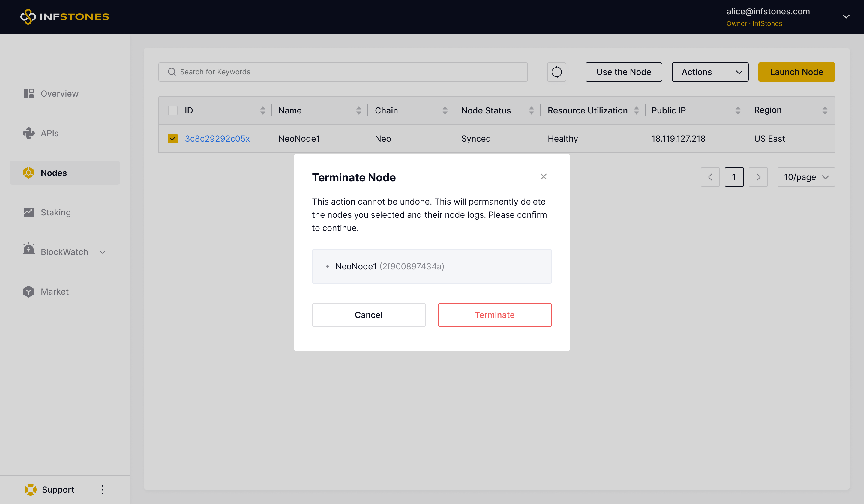Click the Staking chart icon
This screenshot has width=864, height=504.
29,212
